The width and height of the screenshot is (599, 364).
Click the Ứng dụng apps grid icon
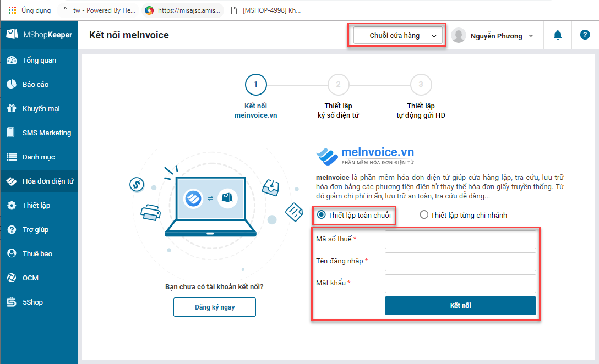pos(12,10)
